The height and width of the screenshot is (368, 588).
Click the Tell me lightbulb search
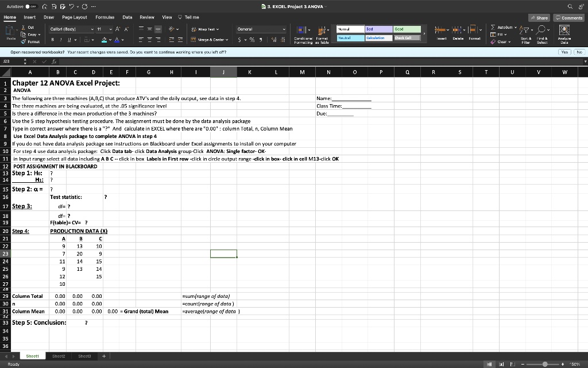coord(188,17)
